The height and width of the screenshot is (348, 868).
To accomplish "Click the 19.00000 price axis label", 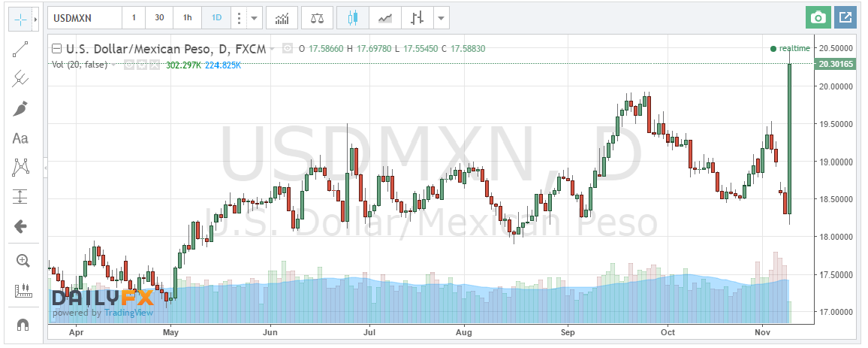I will (835, 162).
